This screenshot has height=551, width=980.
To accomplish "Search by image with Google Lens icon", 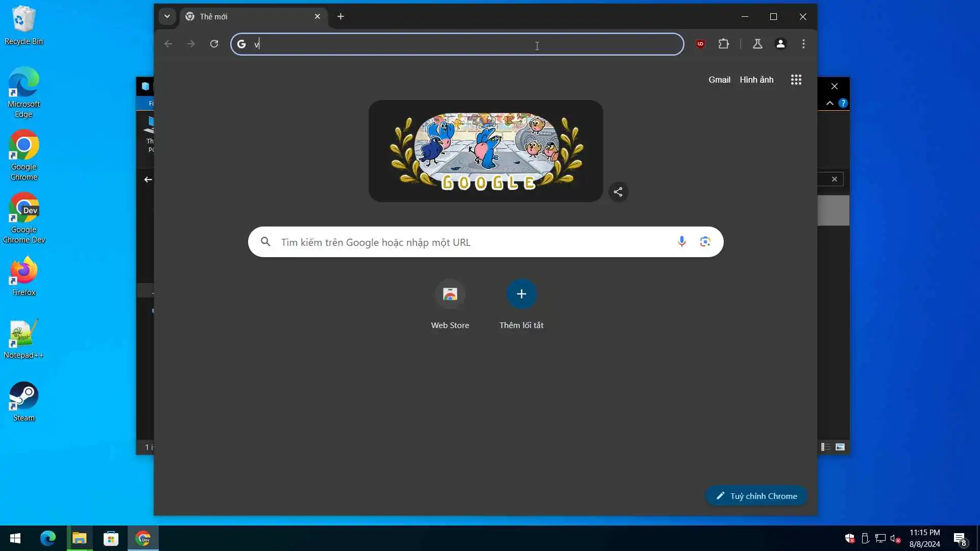I will point(705,242).
